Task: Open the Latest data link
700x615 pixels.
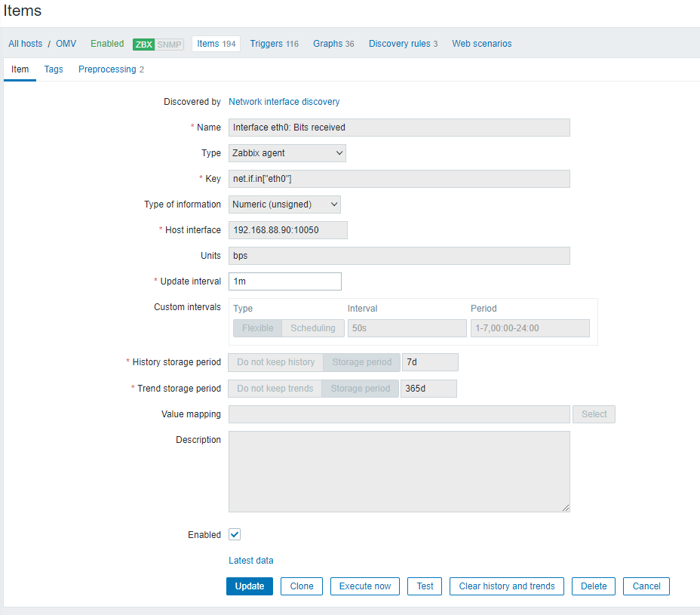Action: point(251,561)
